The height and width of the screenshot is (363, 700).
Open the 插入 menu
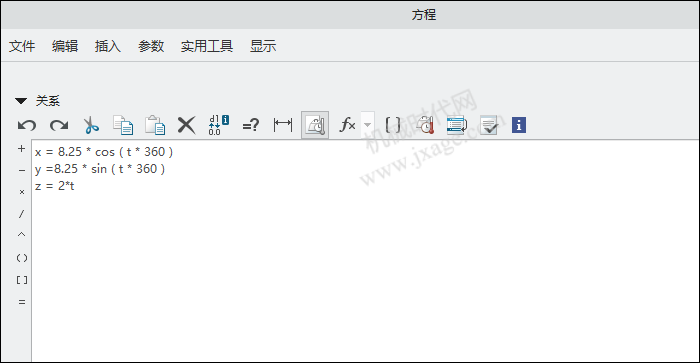tap(108, 46)
